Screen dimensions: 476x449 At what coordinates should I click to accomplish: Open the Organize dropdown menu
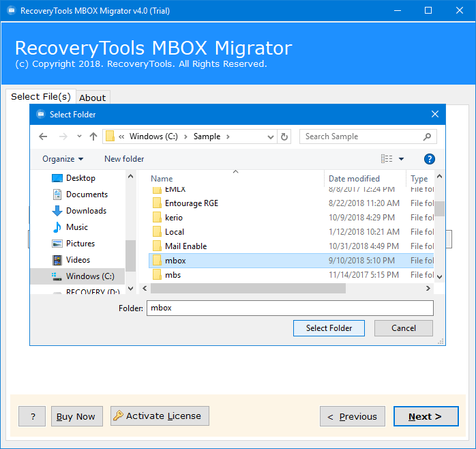[x=63, y=159]
